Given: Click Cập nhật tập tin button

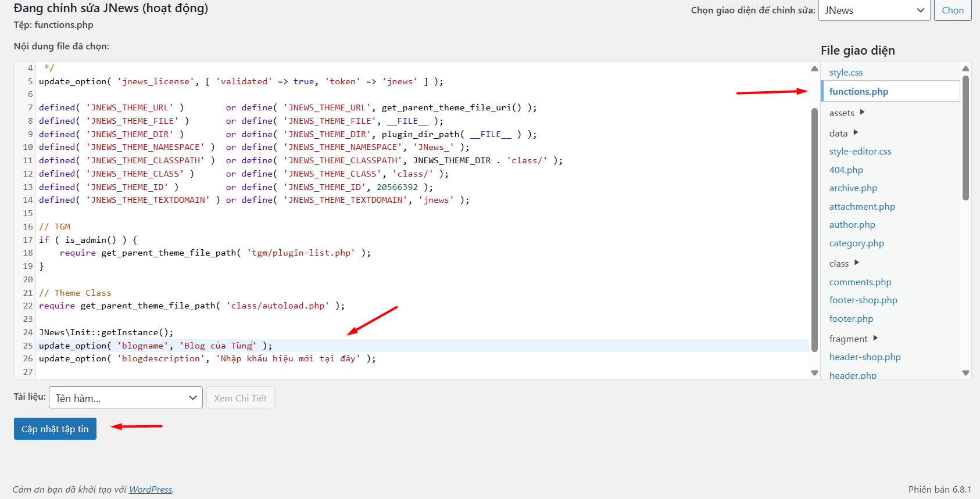Looking at the screenshot, I should [x=55, y=429].
